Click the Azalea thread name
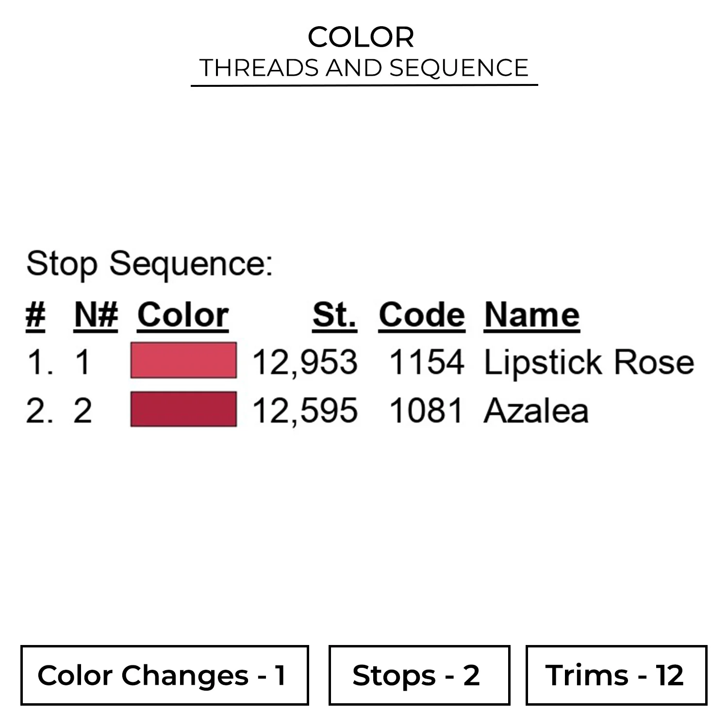 [536, 411]
